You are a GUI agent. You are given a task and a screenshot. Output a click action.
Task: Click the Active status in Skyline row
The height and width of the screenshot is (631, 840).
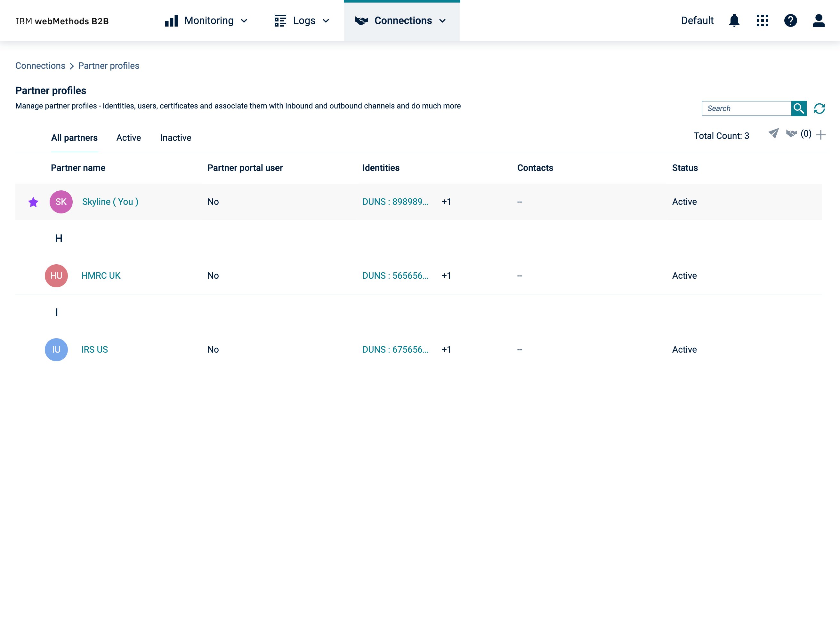[x=684, y=202]
